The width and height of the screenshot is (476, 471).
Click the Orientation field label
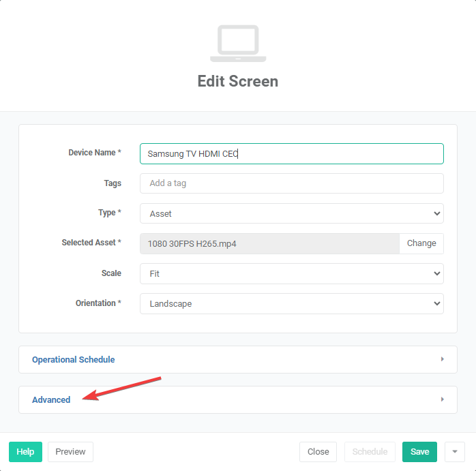(98, 303)
